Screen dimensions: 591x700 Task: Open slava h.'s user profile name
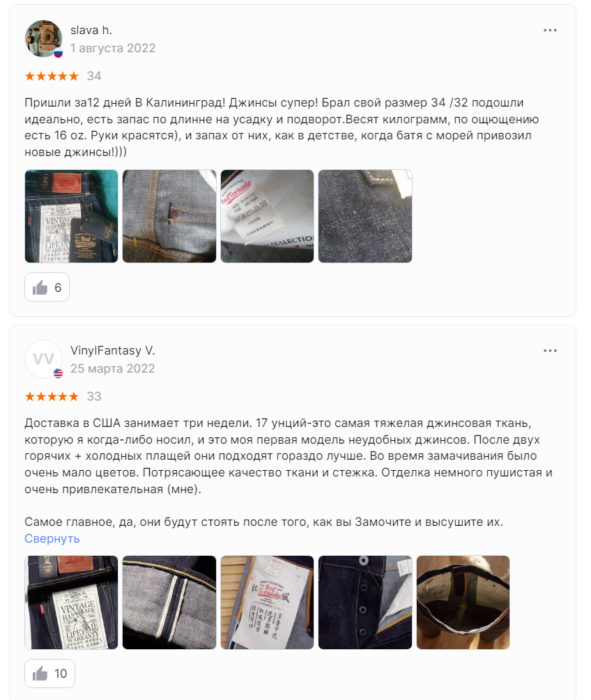(91, 30)
